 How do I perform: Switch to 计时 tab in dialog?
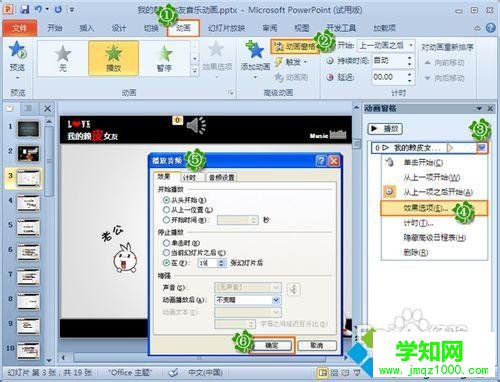coord(189,177)
